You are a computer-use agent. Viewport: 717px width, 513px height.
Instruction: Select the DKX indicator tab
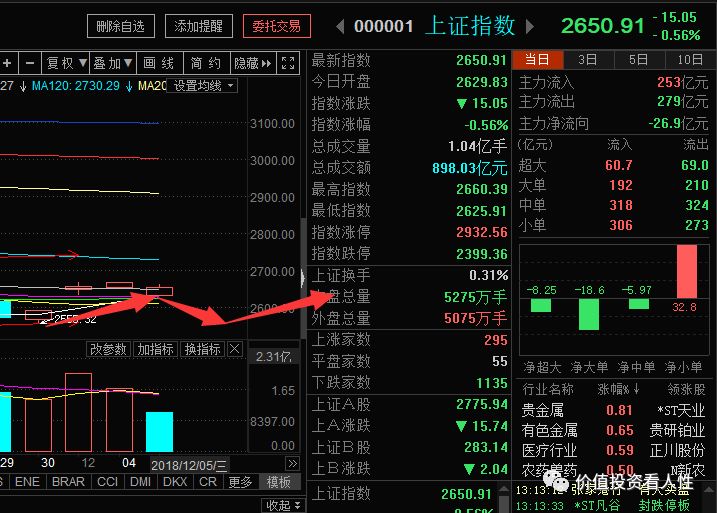(175, 481)
